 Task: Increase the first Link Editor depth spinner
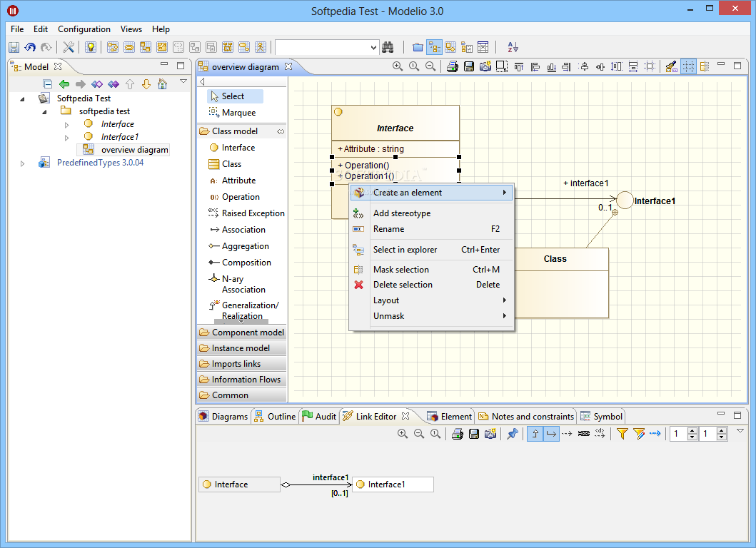coord(692,431)
